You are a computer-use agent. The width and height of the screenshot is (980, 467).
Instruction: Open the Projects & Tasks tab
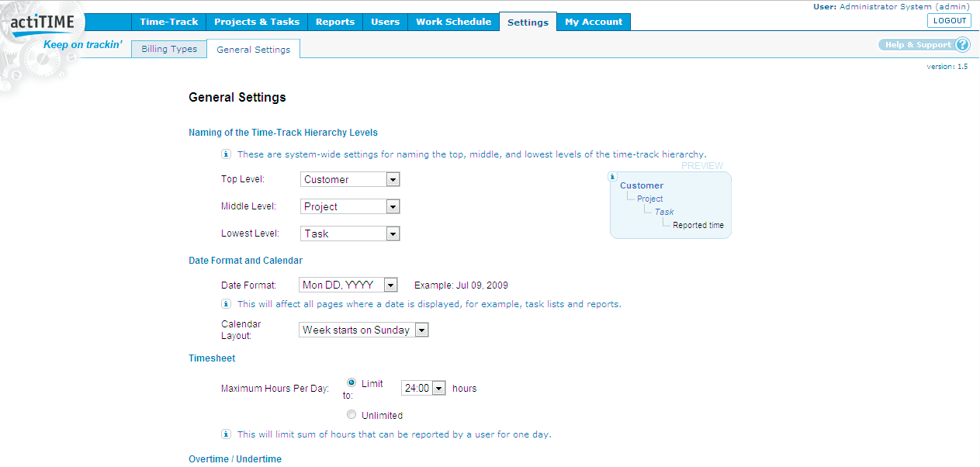[257, 22]
